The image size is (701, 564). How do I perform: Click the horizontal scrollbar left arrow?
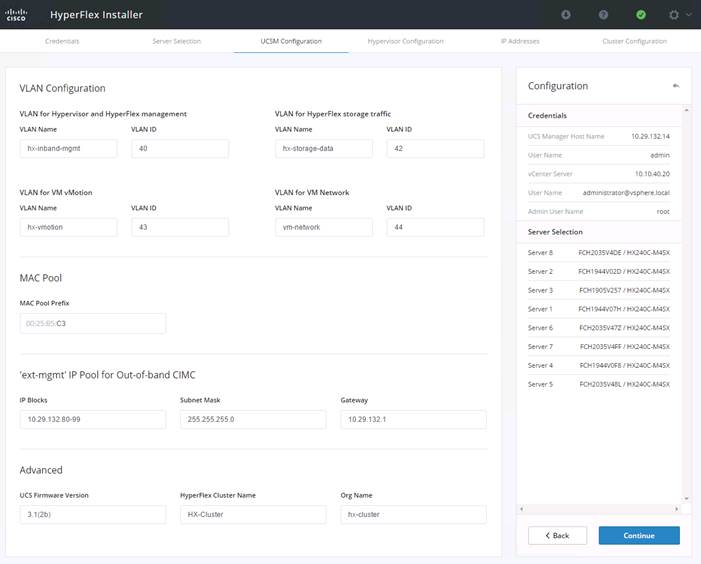[x=521, y=509]
